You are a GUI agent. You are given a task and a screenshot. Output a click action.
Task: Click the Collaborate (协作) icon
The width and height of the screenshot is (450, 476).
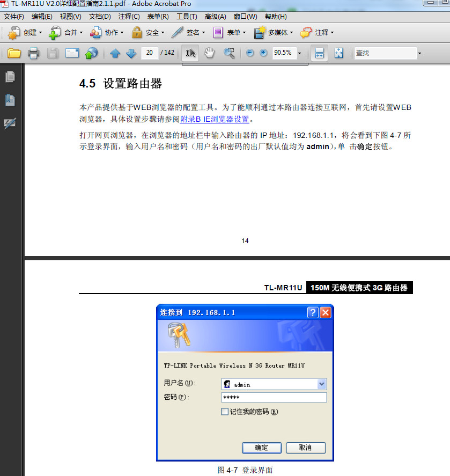click(95, 33)
